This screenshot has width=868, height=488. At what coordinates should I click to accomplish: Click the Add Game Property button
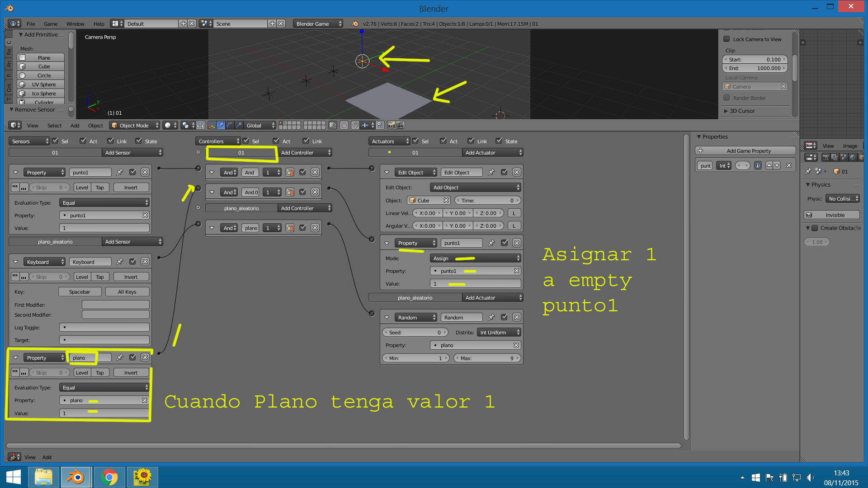pos(745,150)
